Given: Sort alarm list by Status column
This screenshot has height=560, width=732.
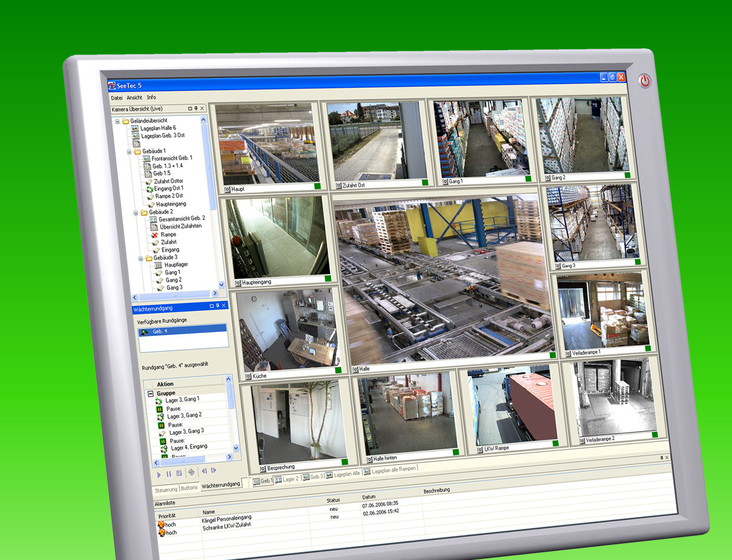Looking at the screenshot, I should (x=333, y=500).
